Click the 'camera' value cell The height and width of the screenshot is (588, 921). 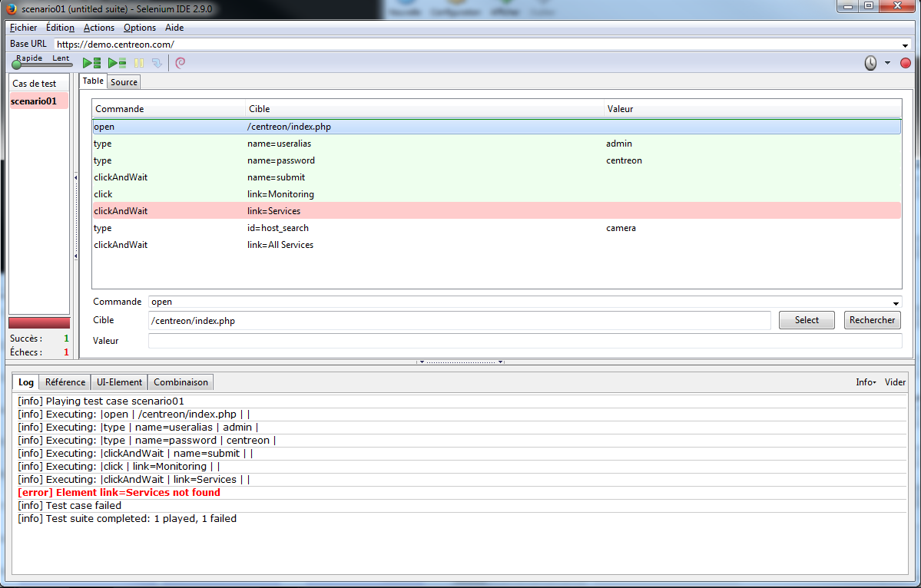621,228
